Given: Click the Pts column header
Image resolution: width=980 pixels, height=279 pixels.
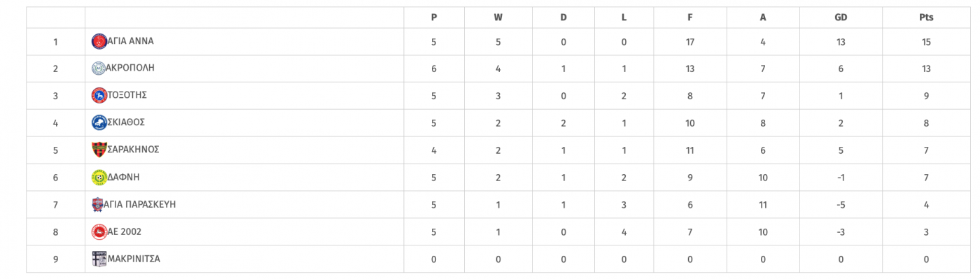Looking at the screenshot, I should (x=926, y=18).
